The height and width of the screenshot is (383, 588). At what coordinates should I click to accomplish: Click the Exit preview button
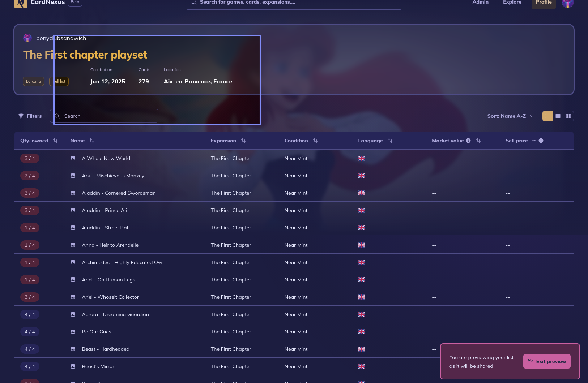546,361
